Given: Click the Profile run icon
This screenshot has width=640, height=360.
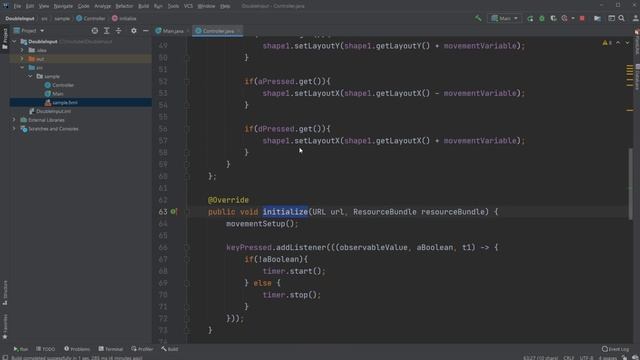Looking at the screenshot, I should 564,18.
